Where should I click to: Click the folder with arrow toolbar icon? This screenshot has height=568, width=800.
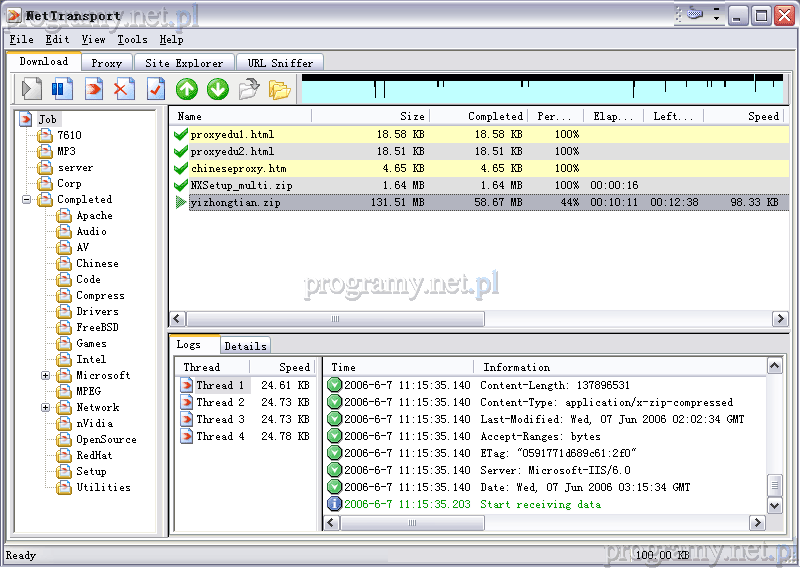coord(248,90)
